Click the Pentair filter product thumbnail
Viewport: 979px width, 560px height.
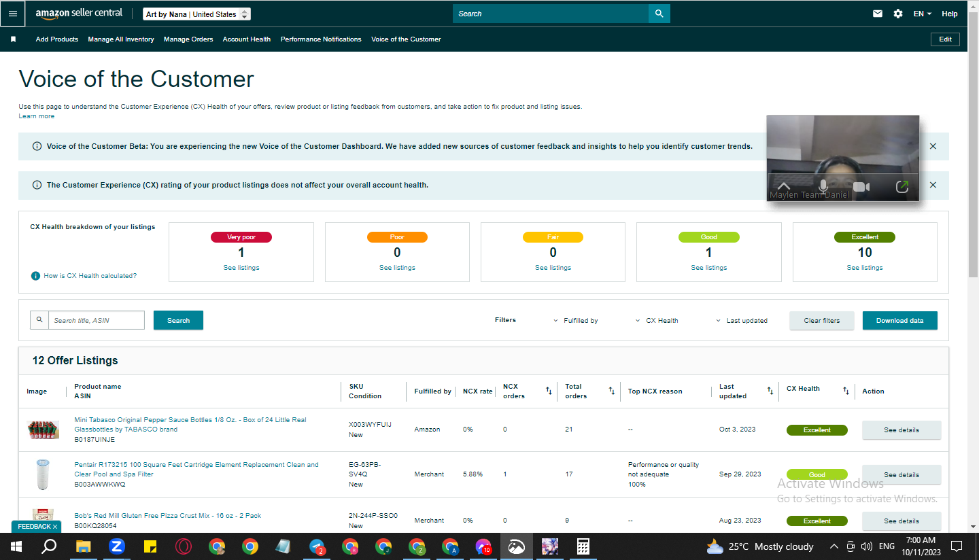pyautogui.click(x=43, y=474)
